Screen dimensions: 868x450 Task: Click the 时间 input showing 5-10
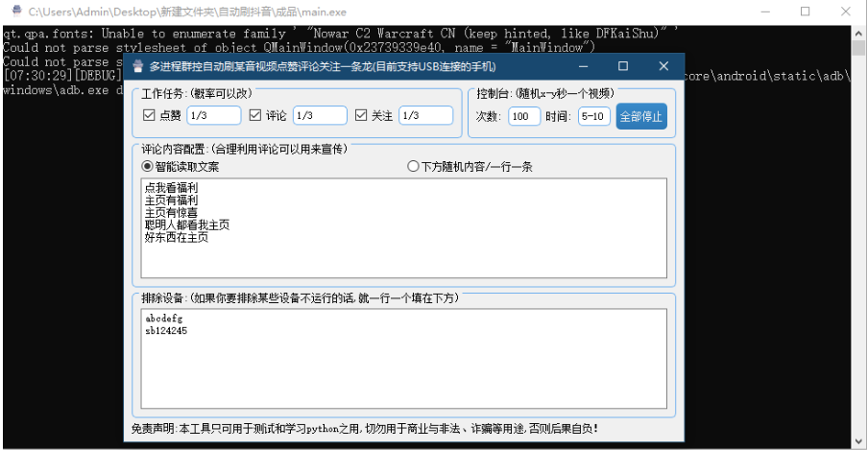(x=593, y=116)
